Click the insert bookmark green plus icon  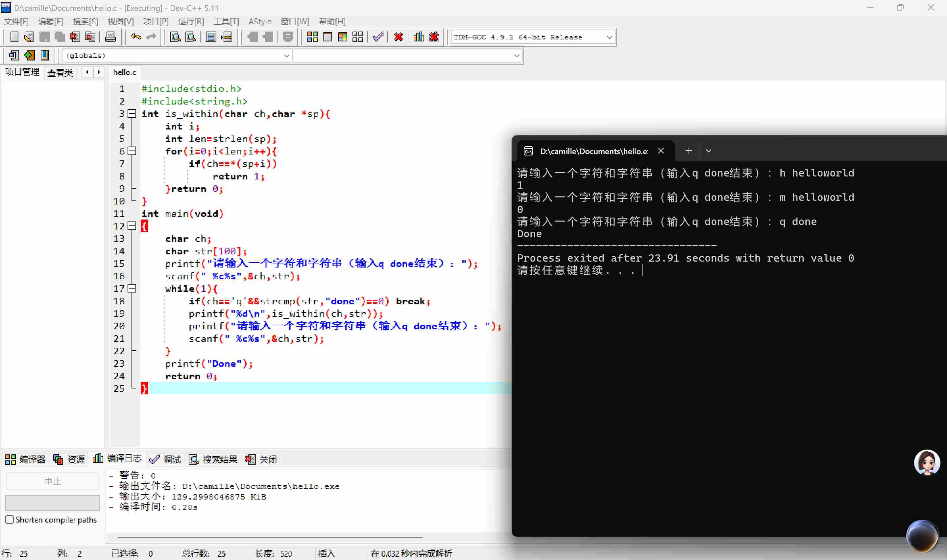tap(29, 56)
